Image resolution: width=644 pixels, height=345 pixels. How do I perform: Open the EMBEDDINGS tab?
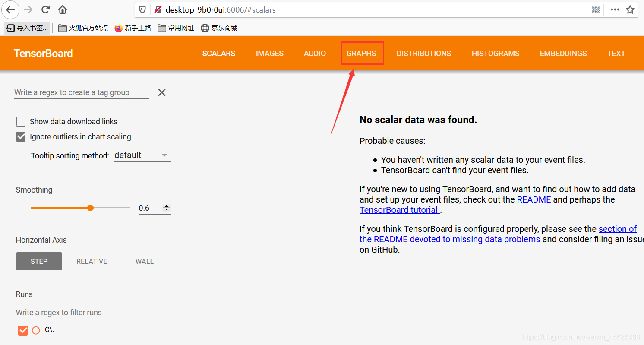tap(563, 54)
